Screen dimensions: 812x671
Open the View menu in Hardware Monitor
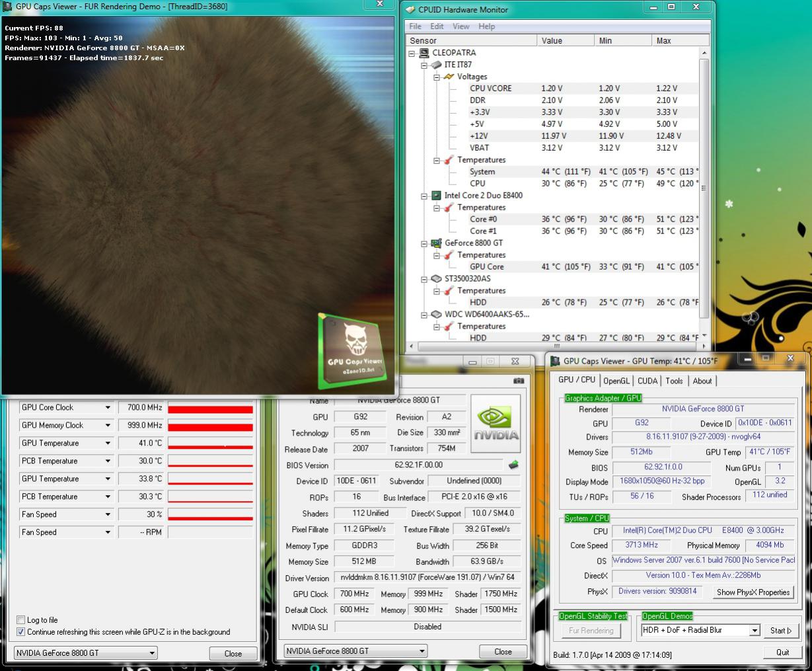coord(461,26)
